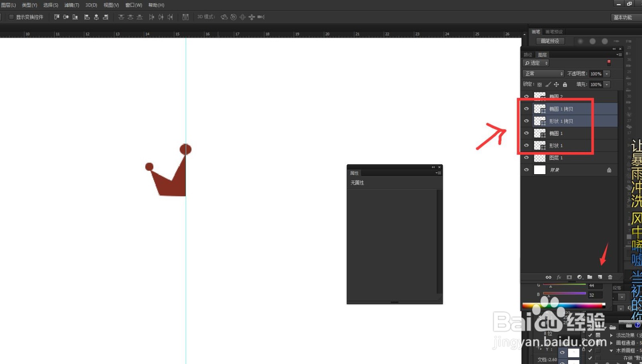
Task: Open the 滤镜(T) menu
Action: (x=72, y=5)
